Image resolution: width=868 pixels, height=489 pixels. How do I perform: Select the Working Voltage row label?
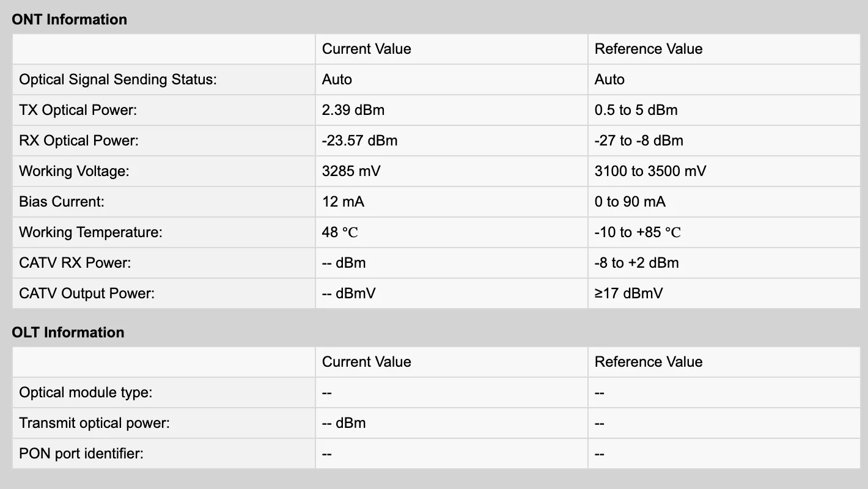(74, 171)
